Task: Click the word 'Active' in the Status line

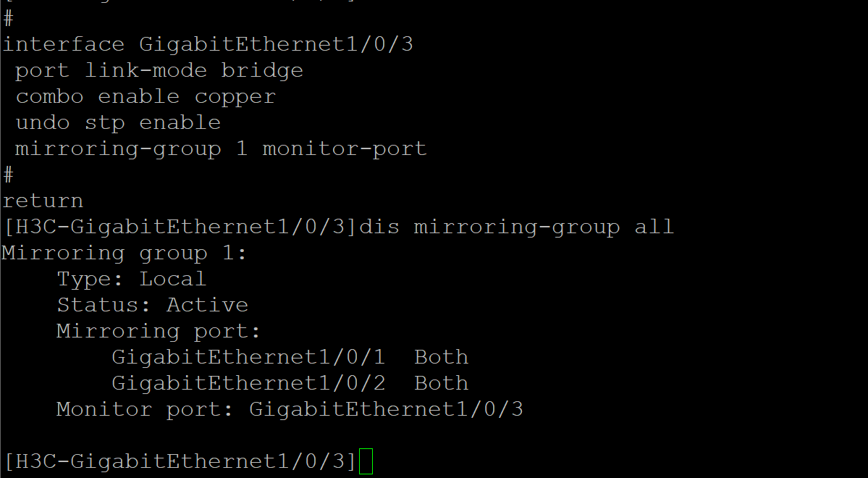Action: tap(208, 305)
